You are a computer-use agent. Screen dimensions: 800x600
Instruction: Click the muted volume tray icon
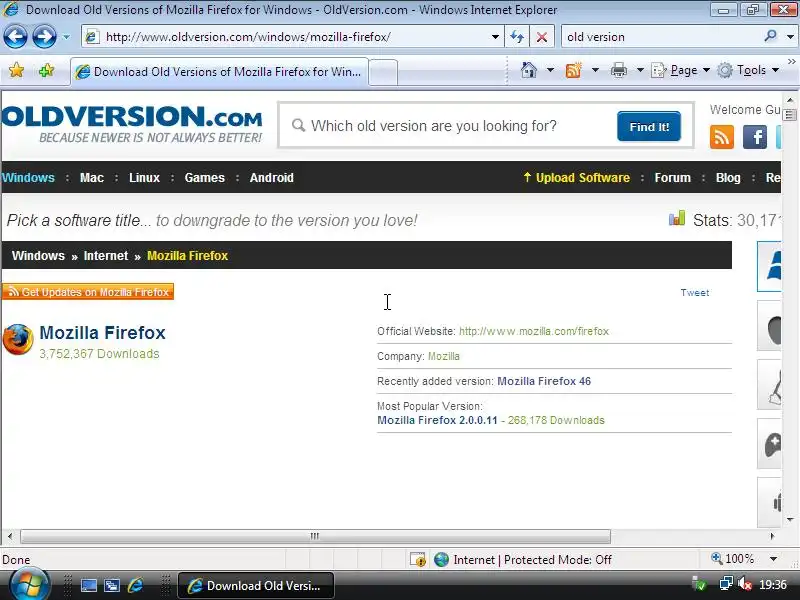pos(745,584)
